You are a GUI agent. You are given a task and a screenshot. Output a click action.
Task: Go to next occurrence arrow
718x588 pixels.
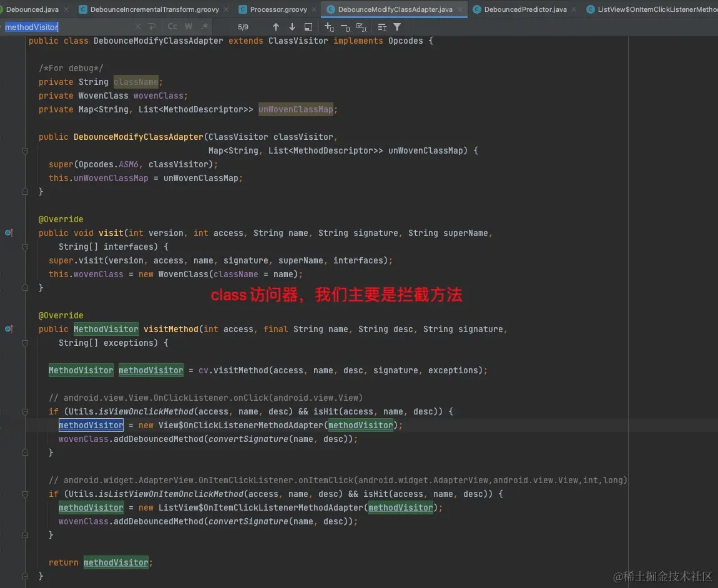tap(292, 27)
